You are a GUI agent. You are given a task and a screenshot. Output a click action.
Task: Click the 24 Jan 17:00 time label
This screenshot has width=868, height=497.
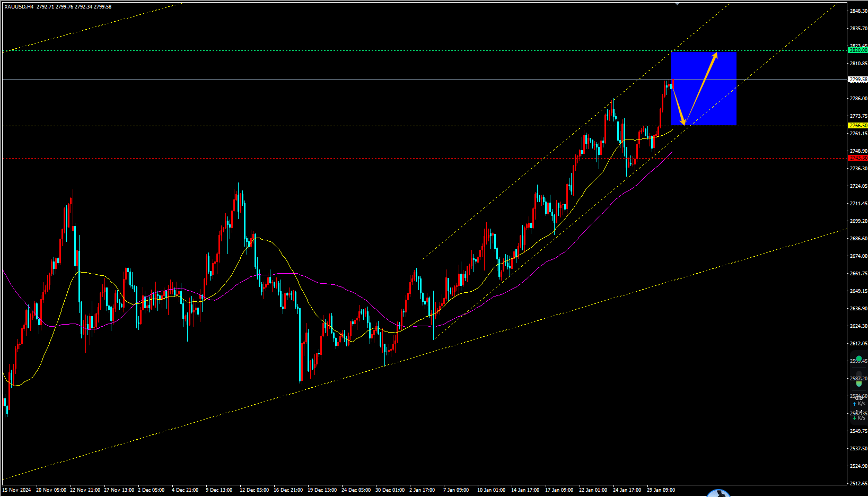pyautogui.click(x=627, y=490)
